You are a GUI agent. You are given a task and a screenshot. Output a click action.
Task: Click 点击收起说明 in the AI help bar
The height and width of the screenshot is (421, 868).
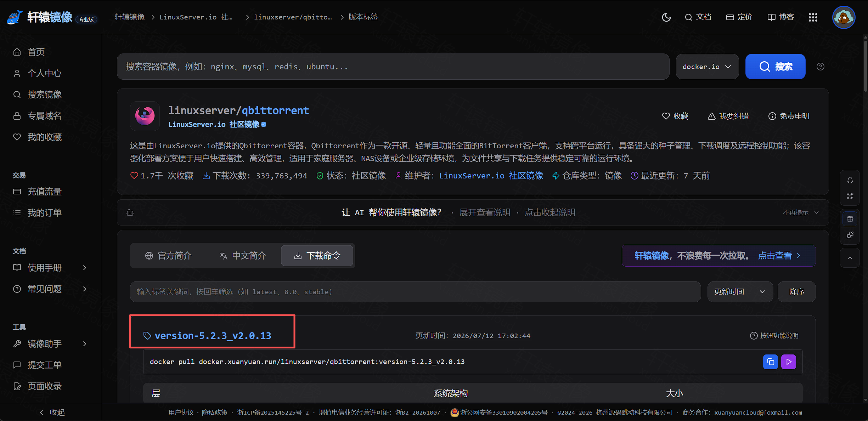(550, 212)
